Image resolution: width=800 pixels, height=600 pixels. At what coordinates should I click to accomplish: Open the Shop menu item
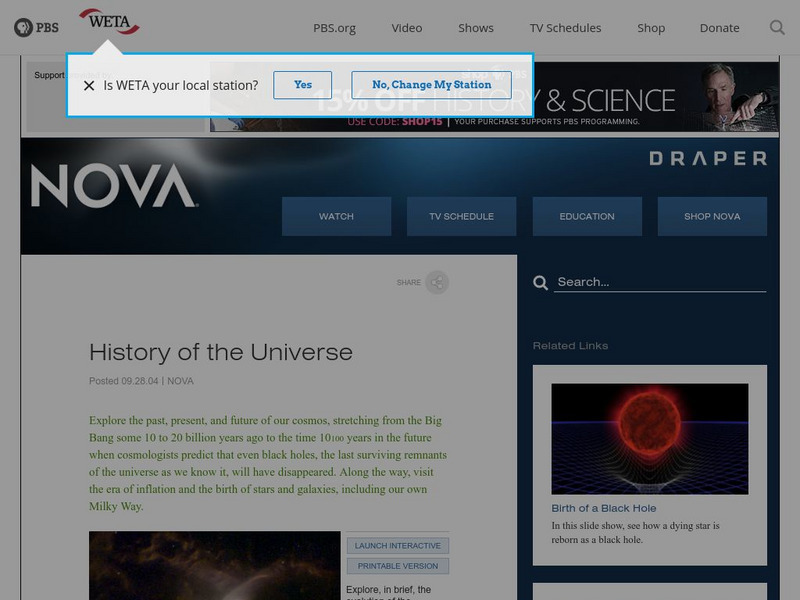pyautogui.click(x=651, y=28)
